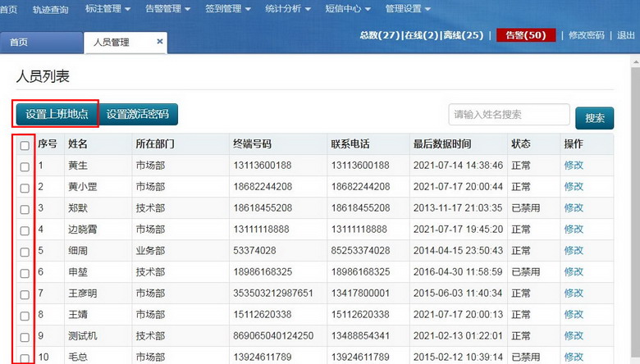Click the 在线(2) status count
The height and width of the screenshot is (364, 640).
point(421,35)
